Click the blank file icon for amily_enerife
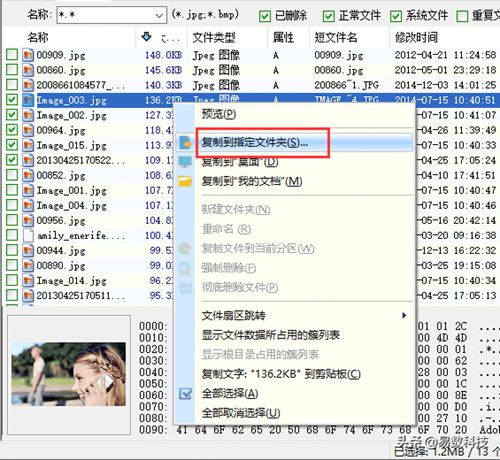Image resolution: width=500 pixels, height=460 pixels. [x=28, y=235]
